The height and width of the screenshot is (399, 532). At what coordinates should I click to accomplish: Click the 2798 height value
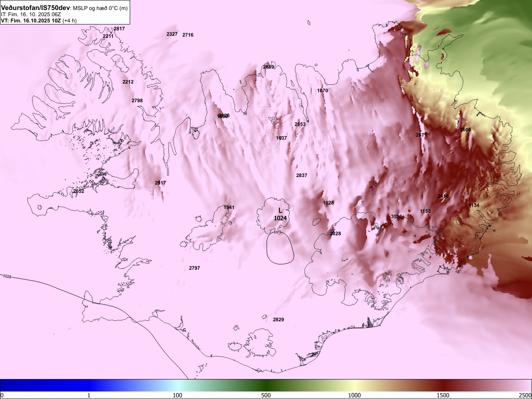137,101
